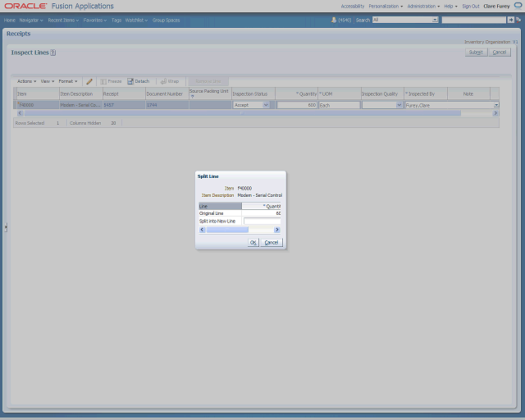Click the Oracle logo
The image size is (525, 420).
(x=25, y=6)
